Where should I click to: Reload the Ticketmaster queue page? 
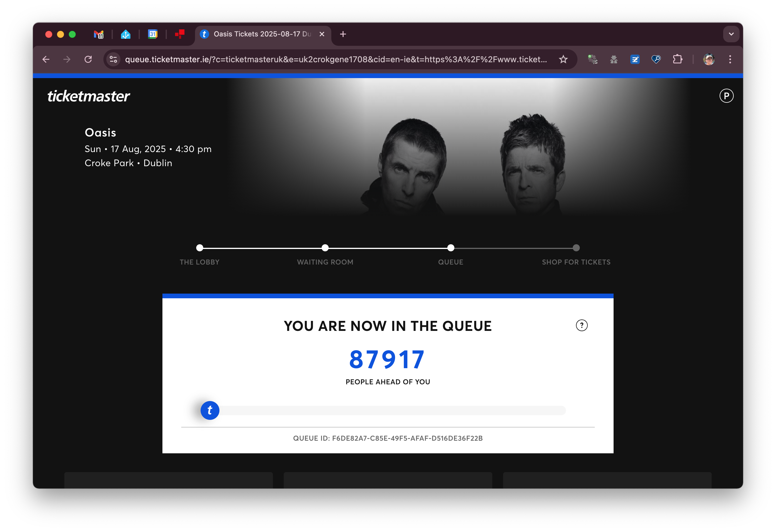88,59
